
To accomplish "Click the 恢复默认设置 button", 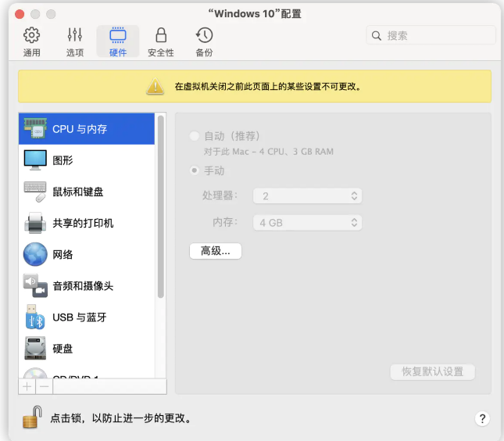I will click(432, 371).
